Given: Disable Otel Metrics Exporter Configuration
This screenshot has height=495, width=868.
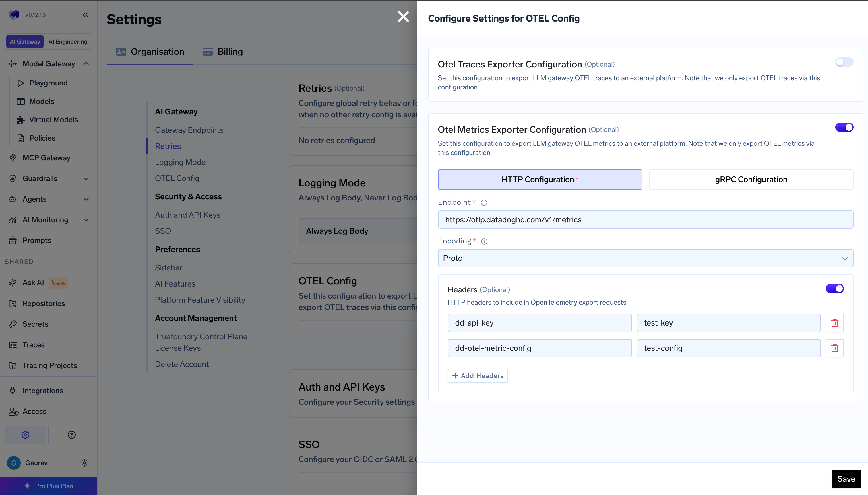Looking at the screenshot, I should coord(844,127).
